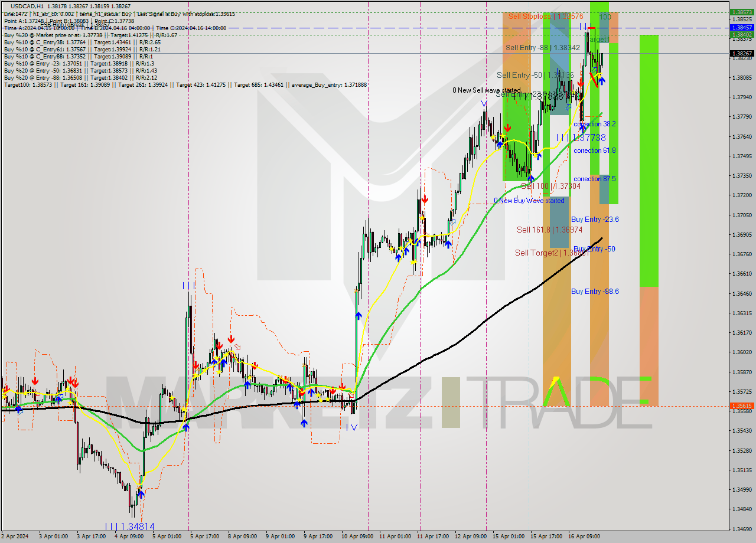Click the 1.34690 price axis value
This screenshot has width=756, height=543.
(742, 529)
